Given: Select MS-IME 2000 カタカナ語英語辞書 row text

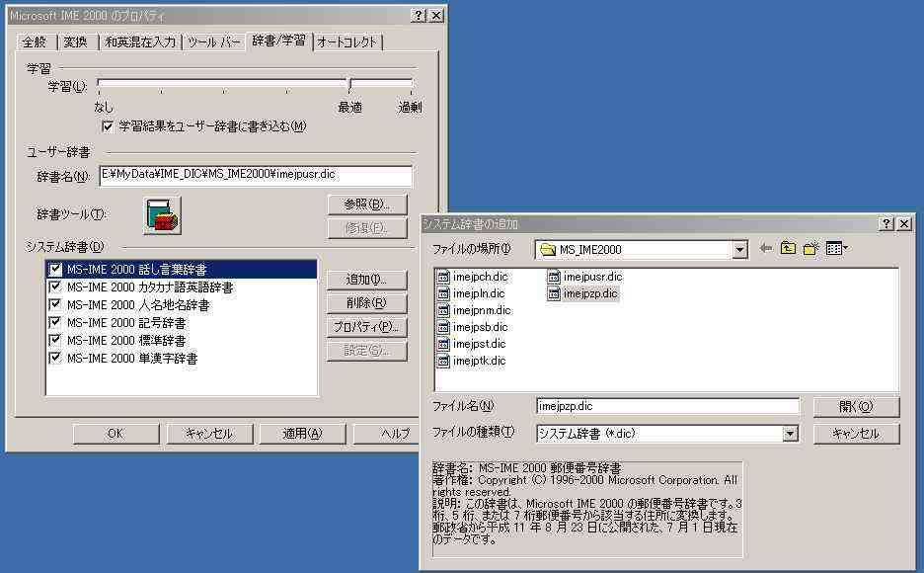Looking at the screenshot, I should pyautogui.click(x=150, y=287).
